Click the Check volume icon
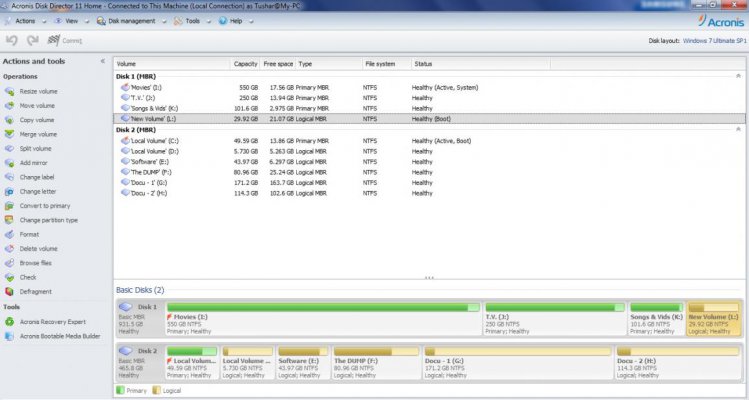Screen dimensions: 749x400 pyautogui.click(x=9, y=277)
